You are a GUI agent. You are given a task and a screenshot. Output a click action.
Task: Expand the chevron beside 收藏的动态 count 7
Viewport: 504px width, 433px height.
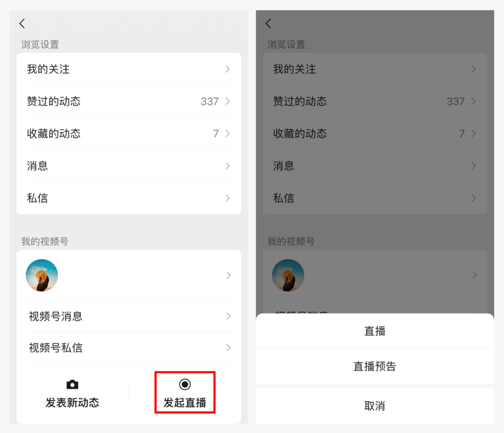(x=228, y=134)
